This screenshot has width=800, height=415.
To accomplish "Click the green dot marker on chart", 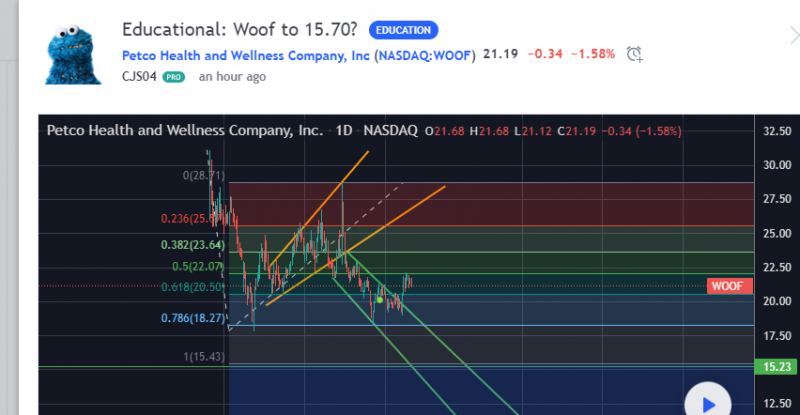I will (380, 299).
